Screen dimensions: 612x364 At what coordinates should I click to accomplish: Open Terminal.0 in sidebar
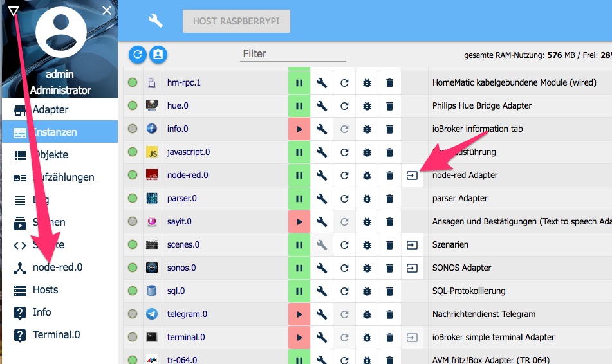[60, 335]
